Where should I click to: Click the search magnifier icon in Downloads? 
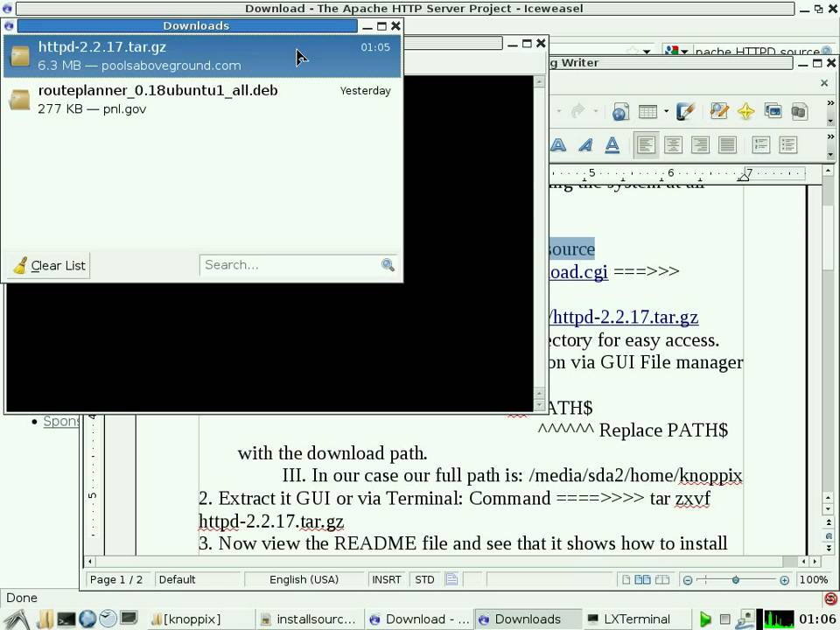tap(388, 264)
